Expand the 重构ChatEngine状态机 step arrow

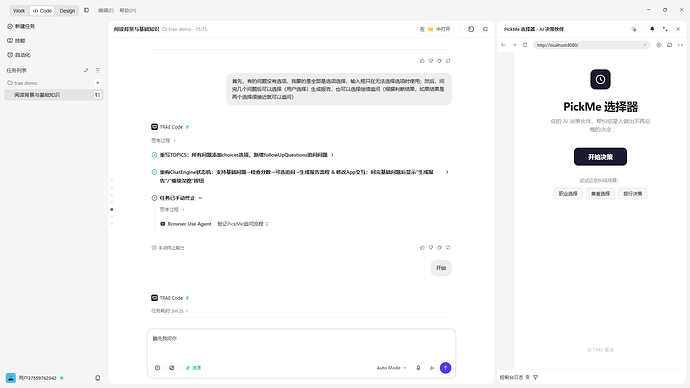click(447, 172)
